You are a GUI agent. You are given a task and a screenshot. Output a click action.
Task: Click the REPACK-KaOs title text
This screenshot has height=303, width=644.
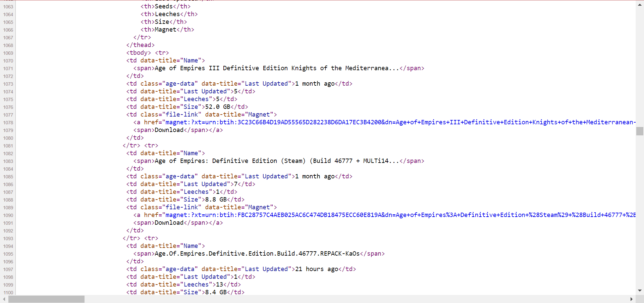pyautogui.click(x=257, y=254)
